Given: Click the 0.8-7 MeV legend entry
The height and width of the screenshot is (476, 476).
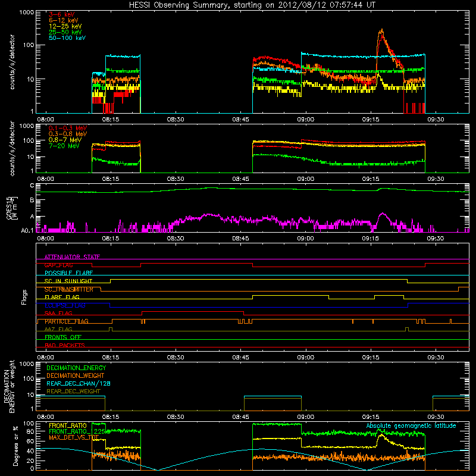Looking at the screenshot, I should (65, 140).
